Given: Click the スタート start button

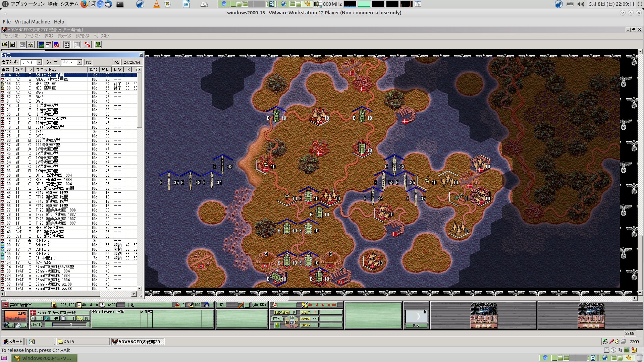Looking at the screenshot, I should pos(12,342).
